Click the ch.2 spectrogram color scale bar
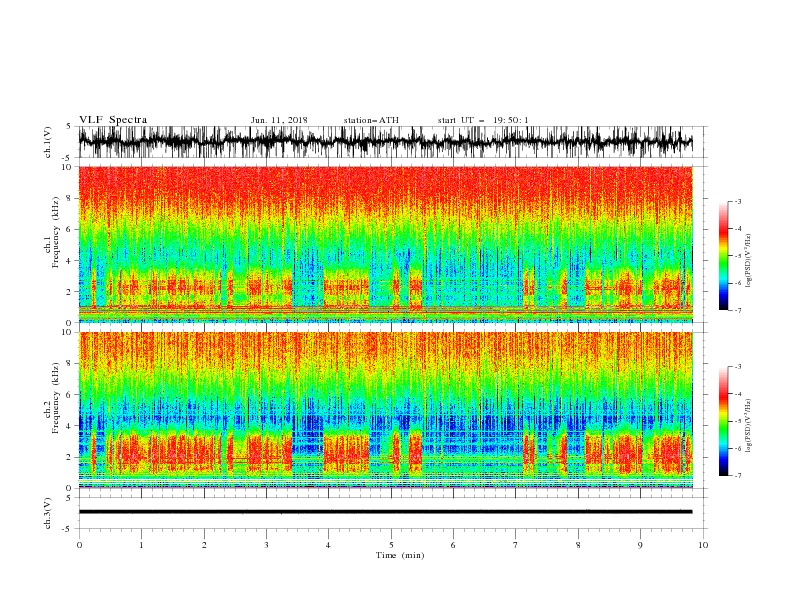The image size is (792, 612). click(x=723, y=421)
